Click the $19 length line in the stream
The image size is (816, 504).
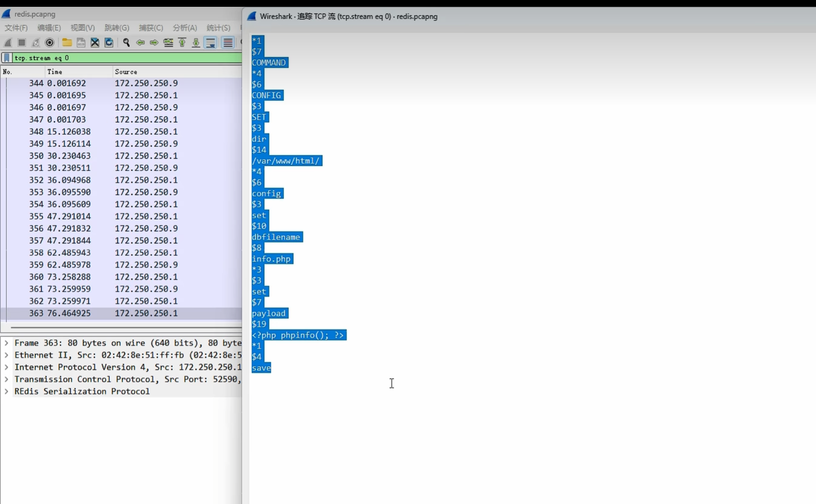click(x=259, y=324)
